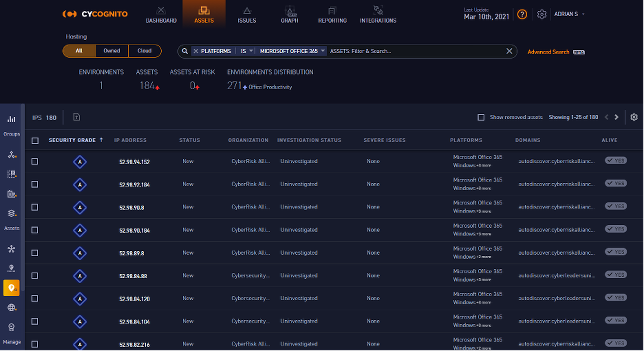Image resolution: width=644 pixels, height=351 pixels.
Task: Expand more platforms for 52.98.84.88
Action: pos(484,280)
